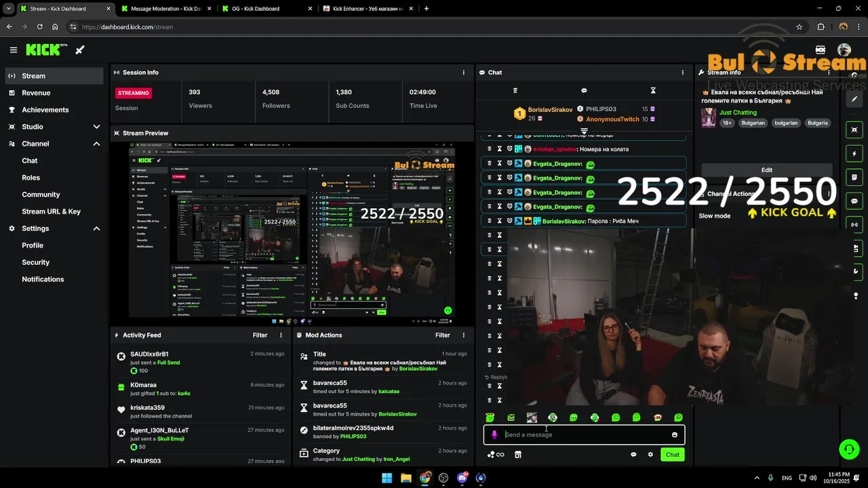Open the Windows Start menu
This screenshot has height=488, width=868.
click(x=387, y=478)
